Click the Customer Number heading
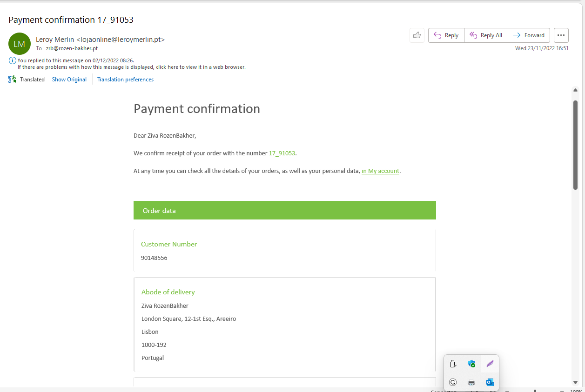585x392 pixels. point(169,244)
